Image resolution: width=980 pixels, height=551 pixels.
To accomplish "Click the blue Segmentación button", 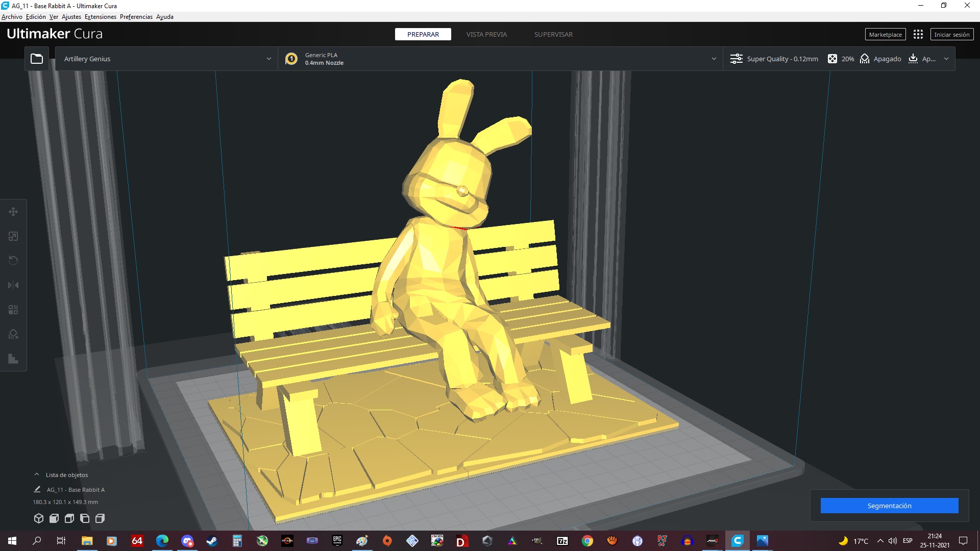I will tap(889, 506).
